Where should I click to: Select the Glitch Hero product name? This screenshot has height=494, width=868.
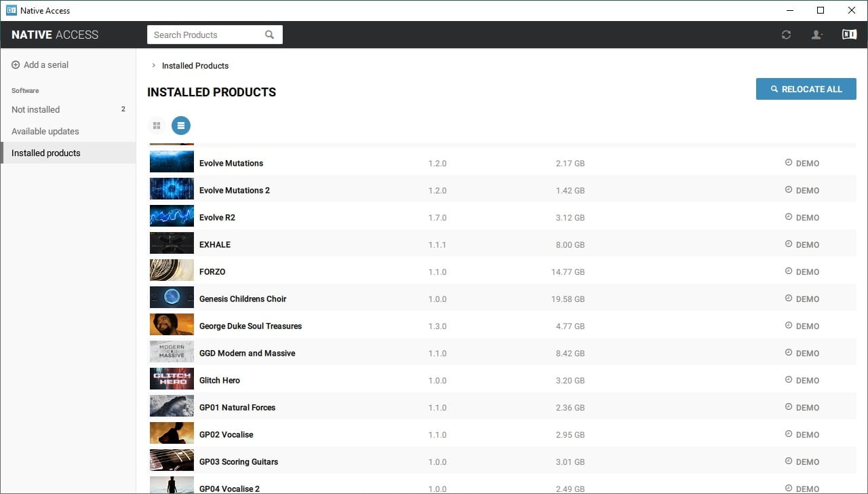(220, 381)
